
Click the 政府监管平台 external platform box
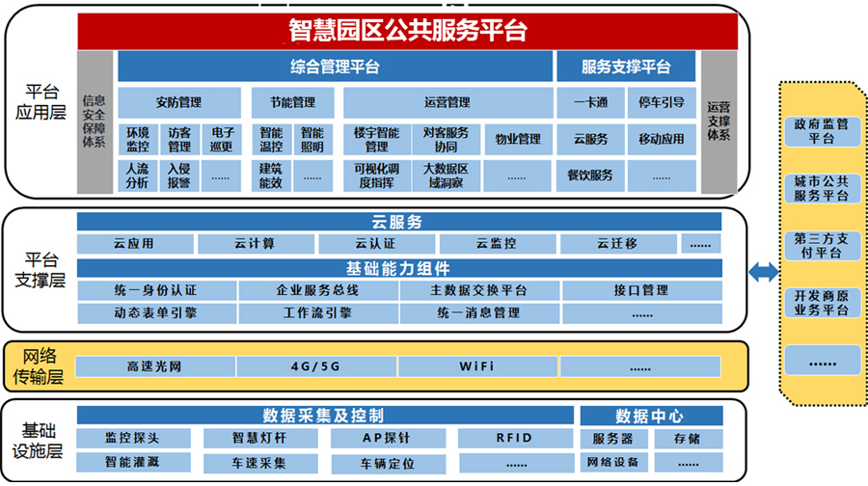pos(820,130)
